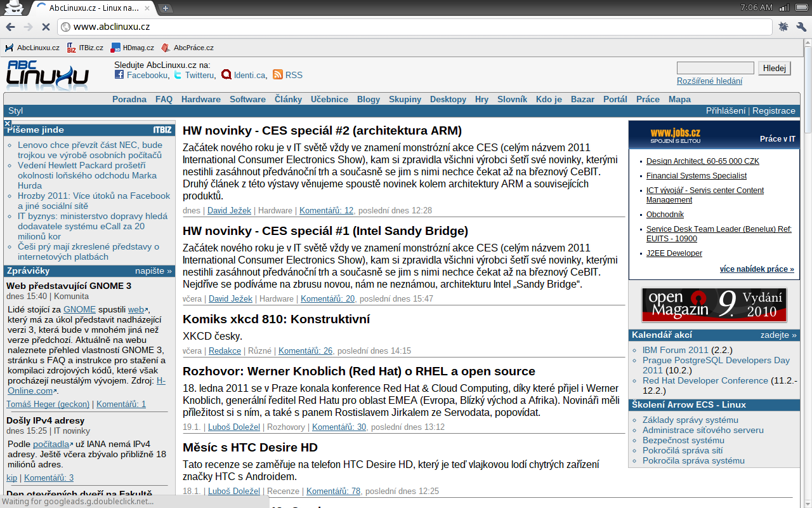Open Rozšířené hledání advanced search link

click(709, 81)
